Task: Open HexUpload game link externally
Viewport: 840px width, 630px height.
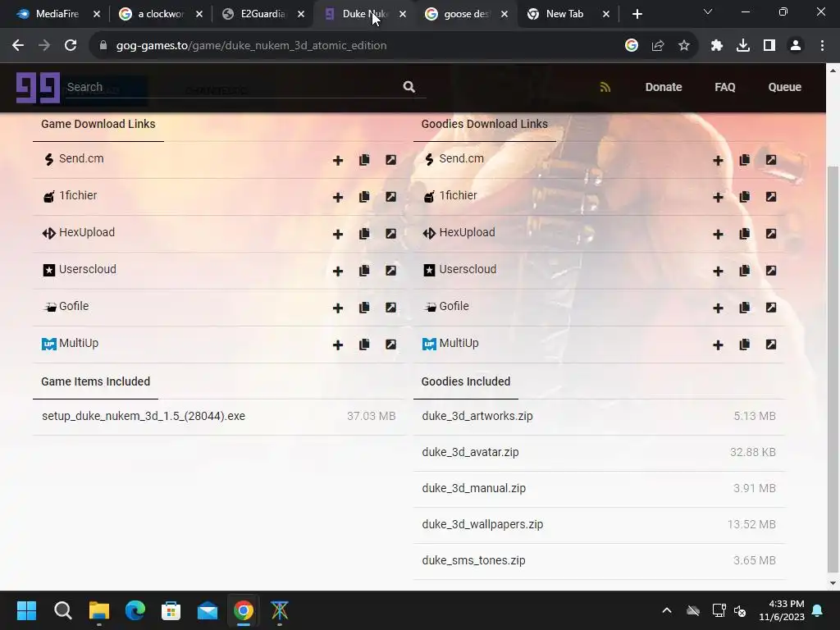Action: click(391, 234)
